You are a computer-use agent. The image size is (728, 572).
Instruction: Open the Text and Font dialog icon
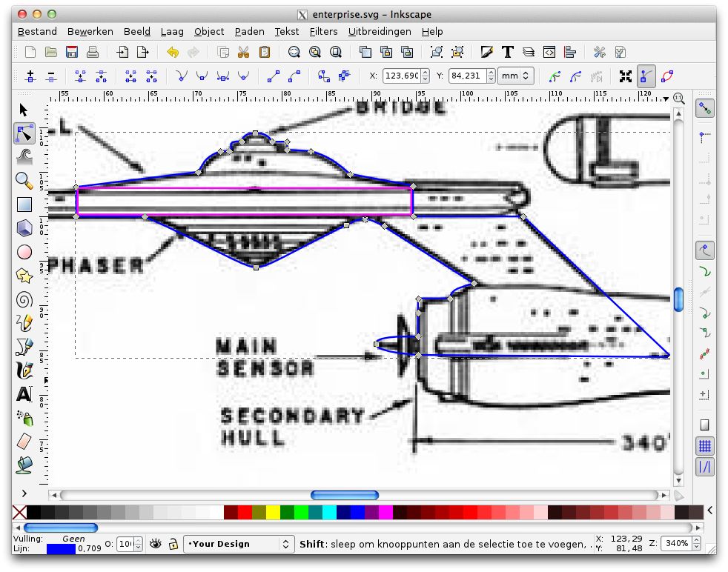[x=508, y=52]
